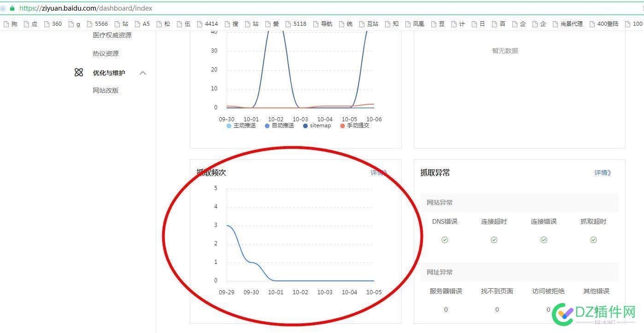Open the 计 bookmark
The image size is (644, 333).
click(x=458, y=24)
